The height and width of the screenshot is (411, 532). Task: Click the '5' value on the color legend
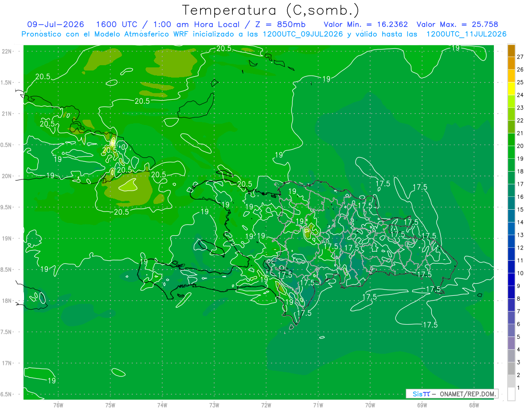(519, 337)
